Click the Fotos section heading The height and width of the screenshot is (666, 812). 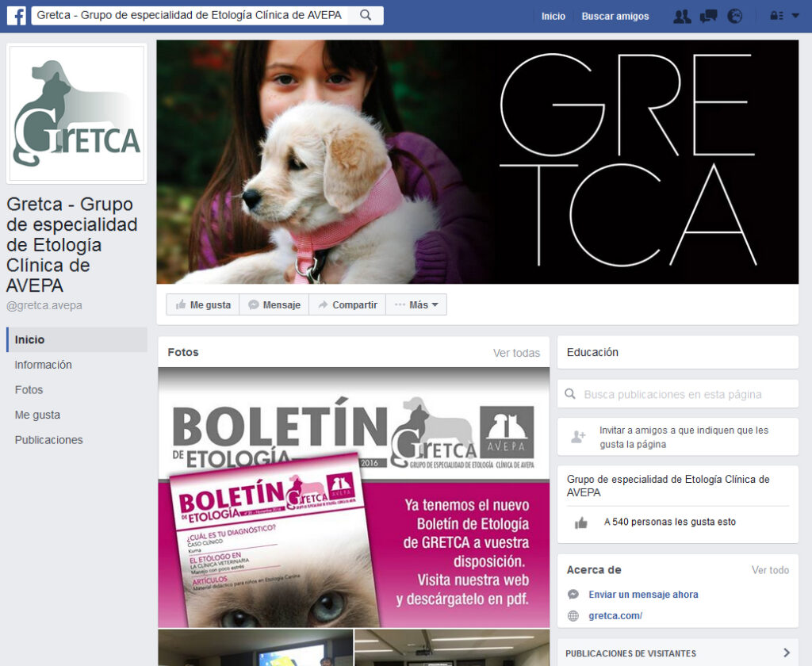click(183, 352)
